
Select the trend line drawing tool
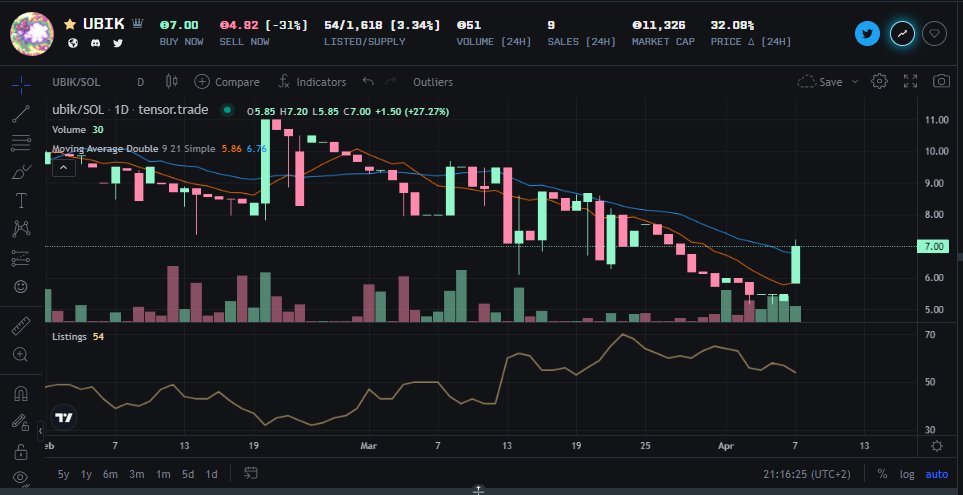[x=21, y=114]
